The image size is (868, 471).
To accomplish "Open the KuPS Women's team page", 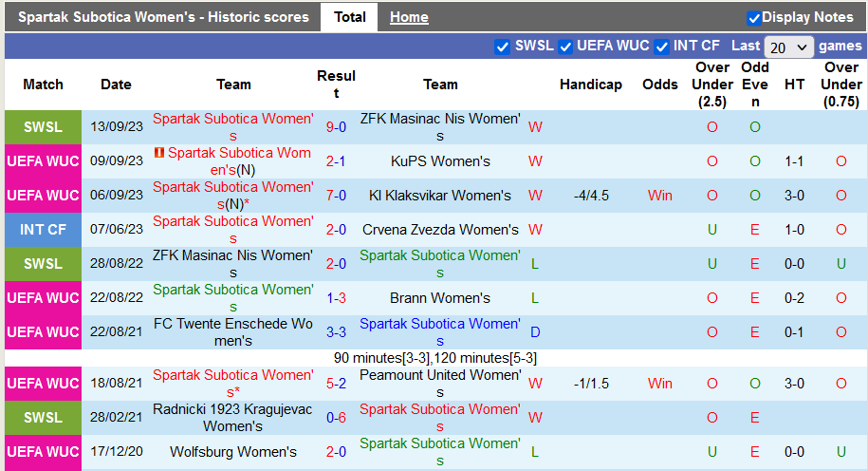I will (x=440, y=161).
